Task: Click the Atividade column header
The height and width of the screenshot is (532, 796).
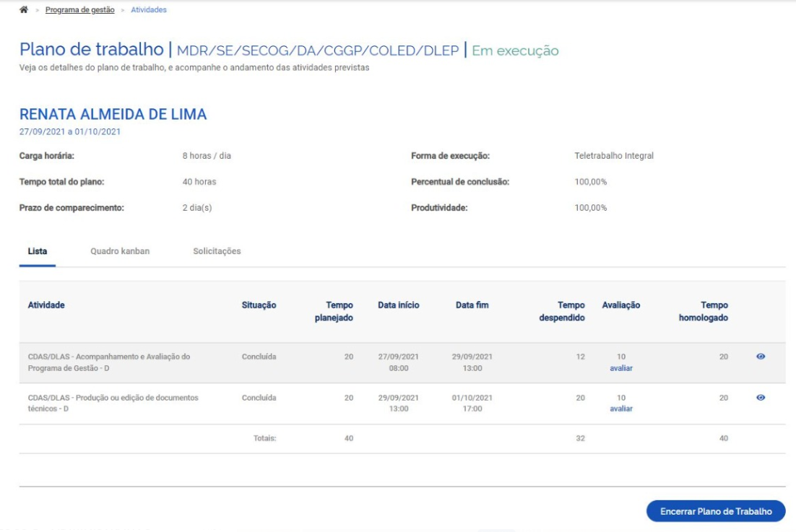Action: [x=46, y=305]
